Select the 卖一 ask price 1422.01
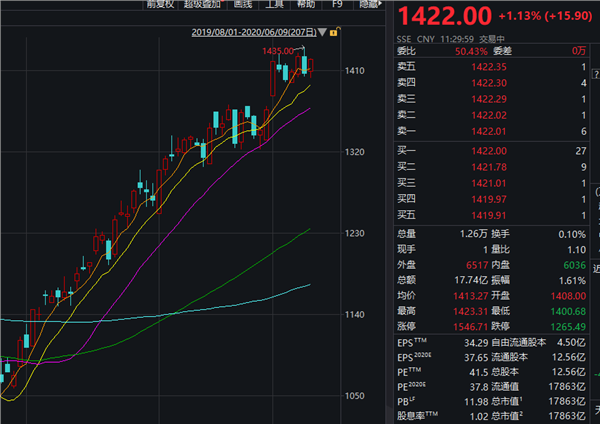 (x=491, y=131)
